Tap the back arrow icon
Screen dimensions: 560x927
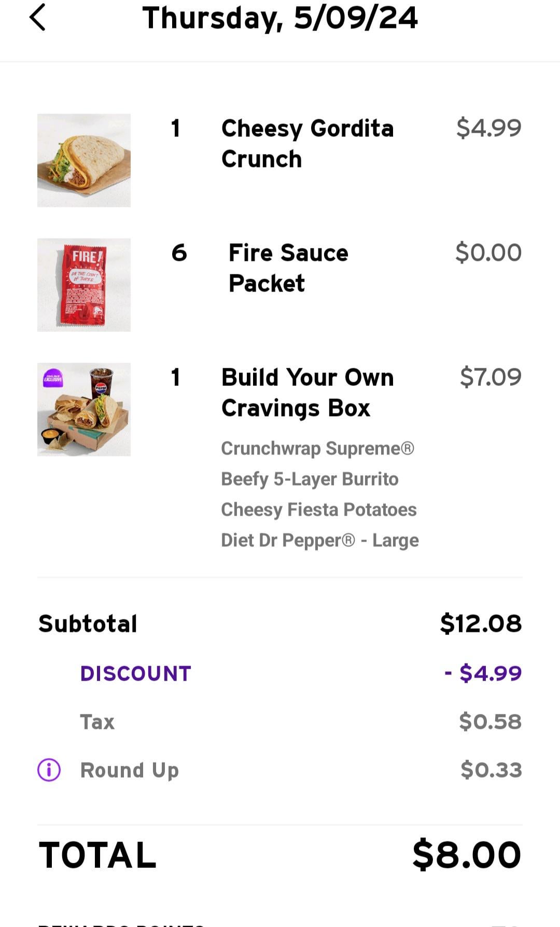coord(37,18)
